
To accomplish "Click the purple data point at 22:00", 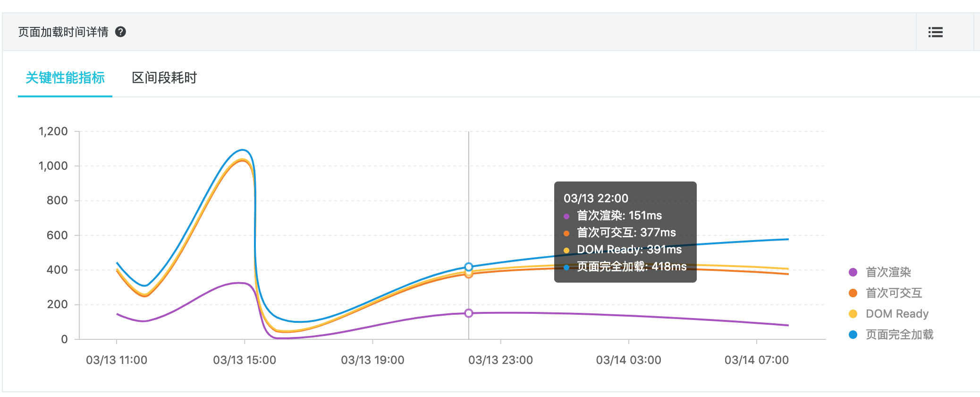I will 468,313.
